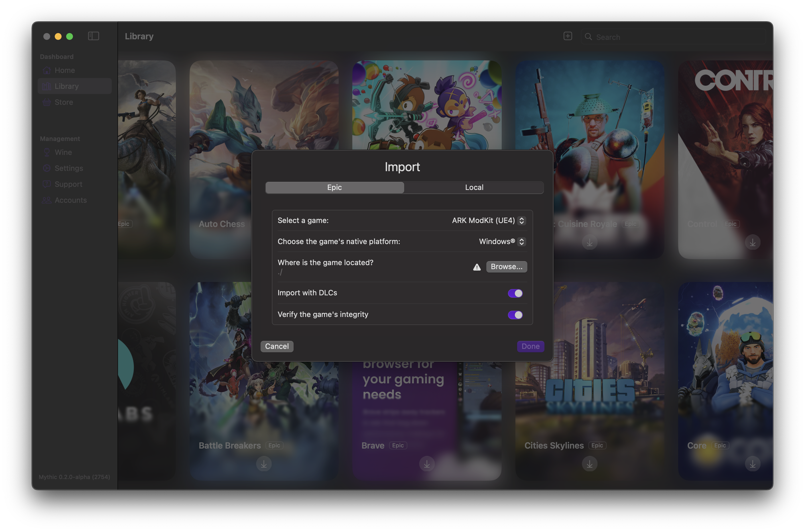Screen dimensions: 805x532
Task: Click warning triangle beside Browse button
Action: (477, 267)
